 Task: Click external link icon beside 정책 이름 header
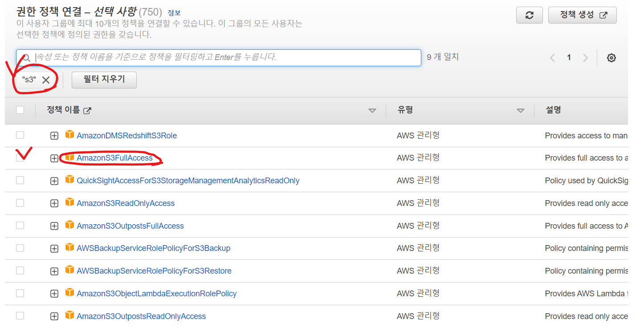pyautogui.click(x=87, y=111)
